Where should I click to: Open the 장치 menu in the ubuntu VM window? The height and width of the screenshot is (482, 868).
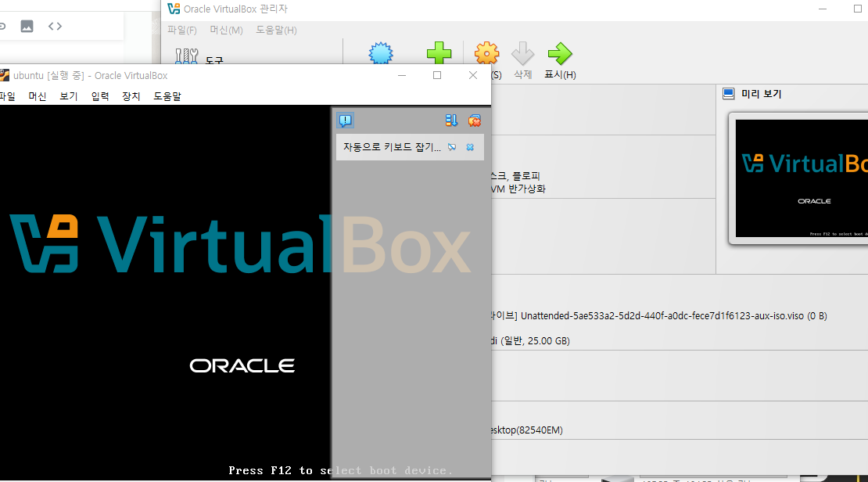coord(131,96)
